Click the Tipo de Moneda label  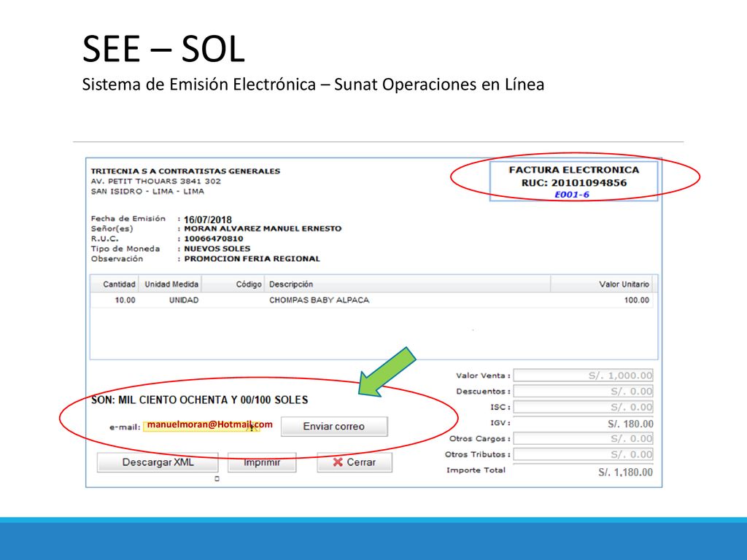point(125,249)
